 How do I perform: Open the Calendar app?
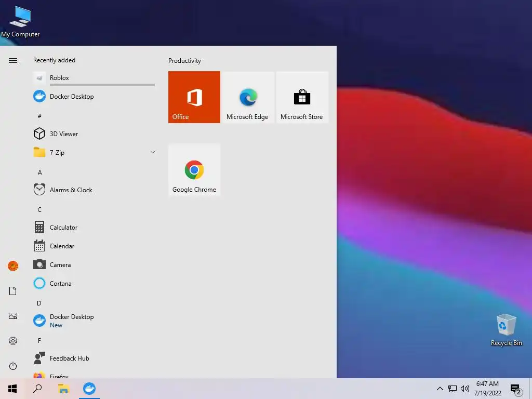coord(94,246)
